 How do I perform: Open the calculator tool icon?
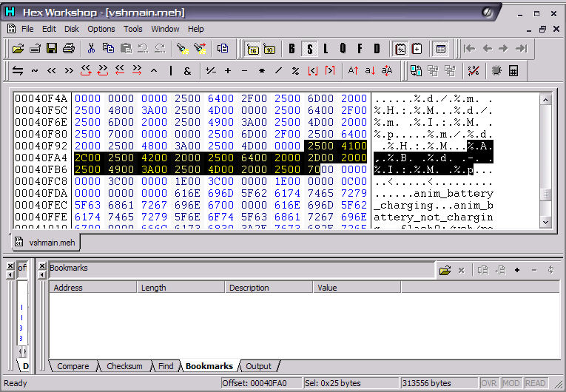[x=513, y=71]
